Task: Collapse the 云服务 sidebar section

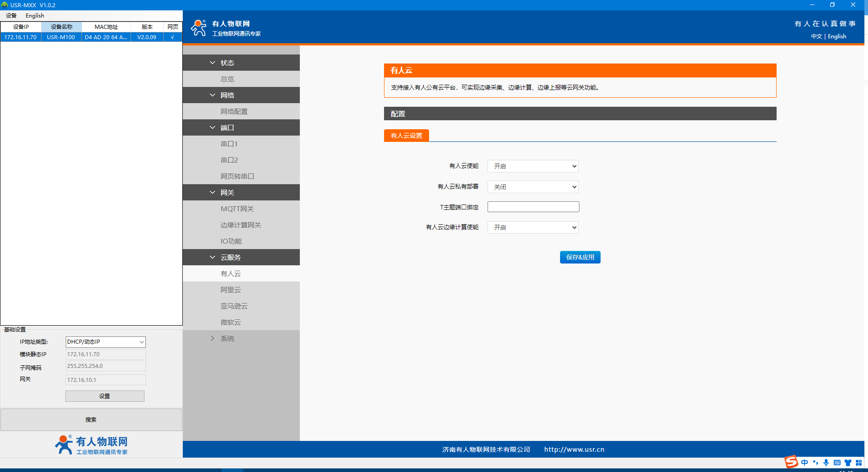Action: point(230,258)
